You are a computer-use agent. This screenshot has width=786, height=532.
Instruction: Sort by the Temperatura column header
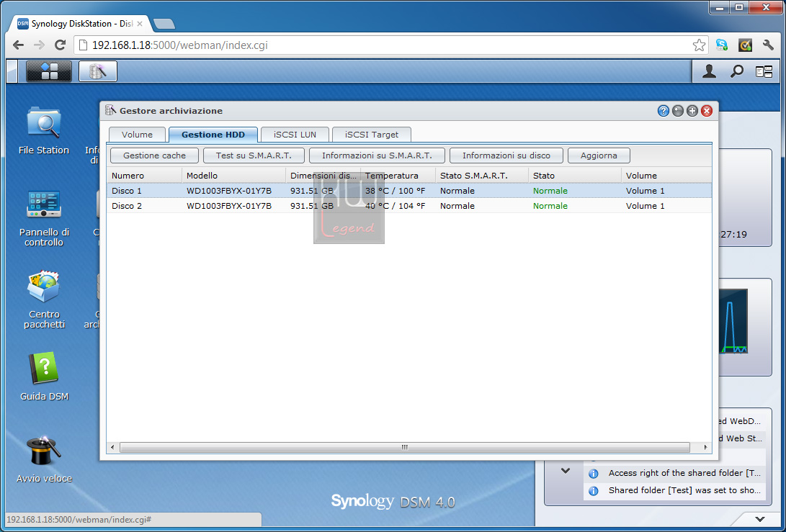pos(398,176)
